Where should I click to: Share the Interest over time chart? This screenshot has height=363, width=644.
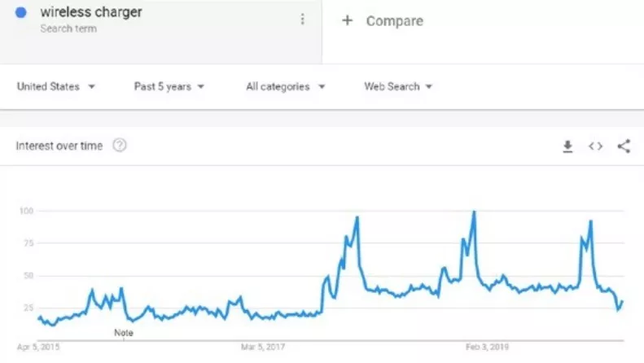[x=624, y=147]
